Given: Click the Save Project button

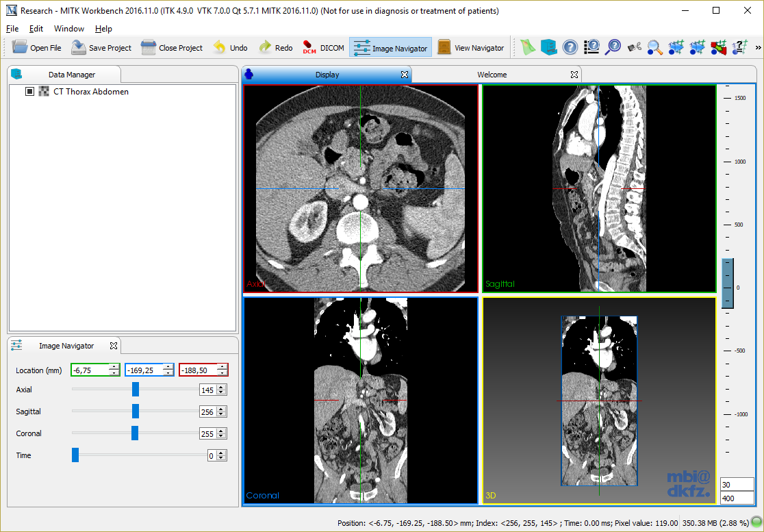Looking at the screenshot, I should [101, 48].
